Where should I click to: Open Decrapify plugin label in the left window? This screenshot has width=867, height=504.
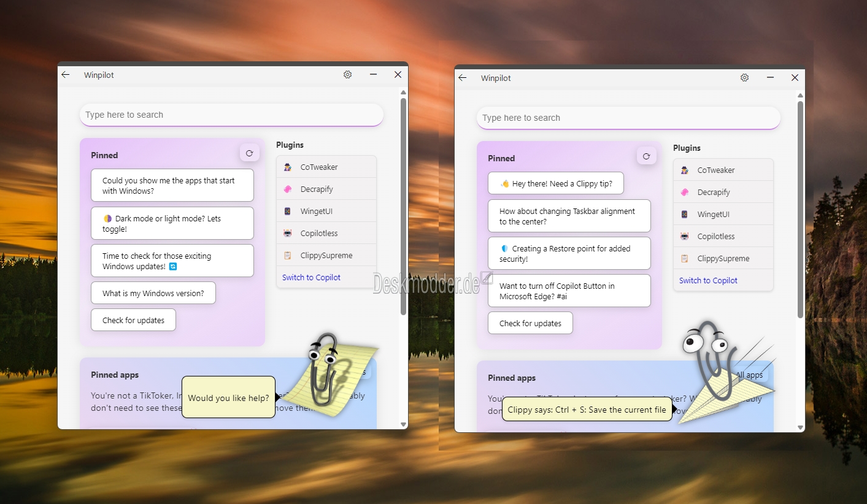(x=317, y=189)
